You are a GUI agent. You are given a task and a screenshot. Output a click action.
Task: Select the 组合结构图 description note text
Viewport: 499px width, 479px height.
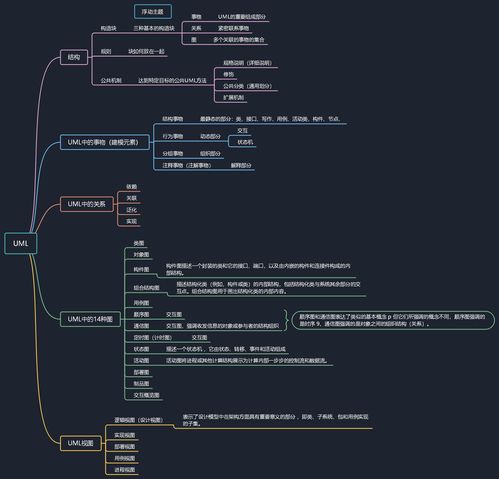tap(268, 288)
